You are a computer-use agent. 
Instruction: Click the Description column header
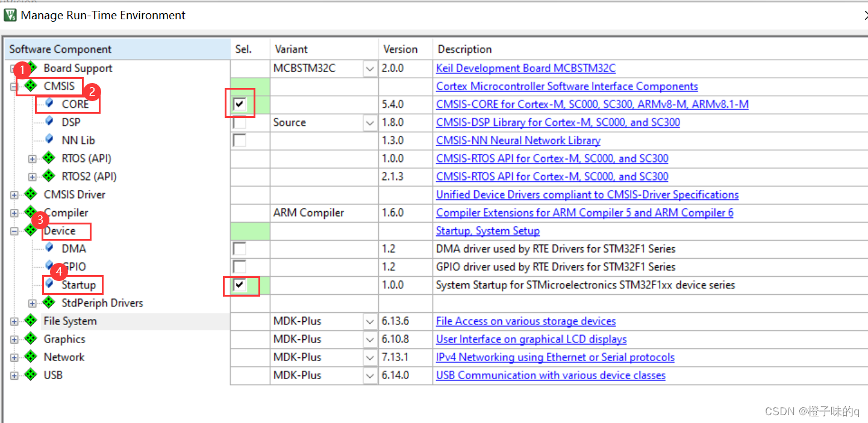click(650, 49)
